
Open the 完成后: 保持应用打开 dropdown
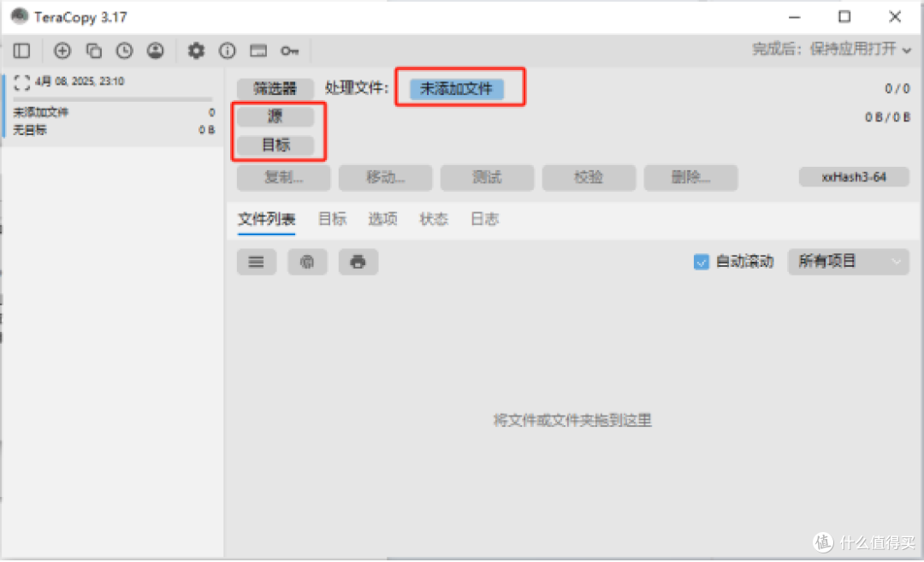coord(832,49)
